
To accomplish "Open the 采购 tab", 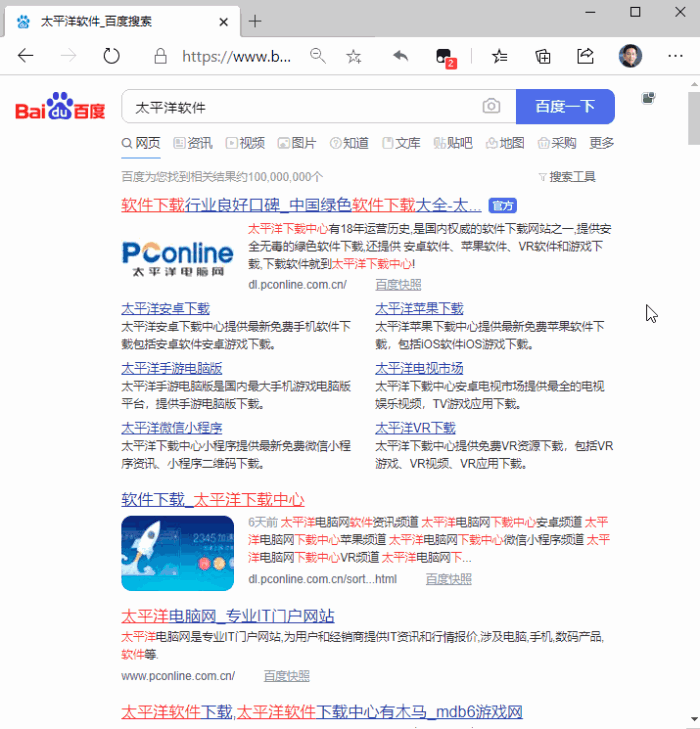I will pos(557,143).
